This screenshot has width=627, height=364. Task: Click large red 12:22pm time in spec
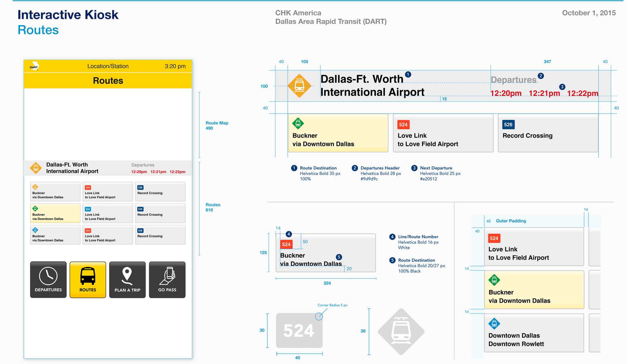tap(583, 93)
